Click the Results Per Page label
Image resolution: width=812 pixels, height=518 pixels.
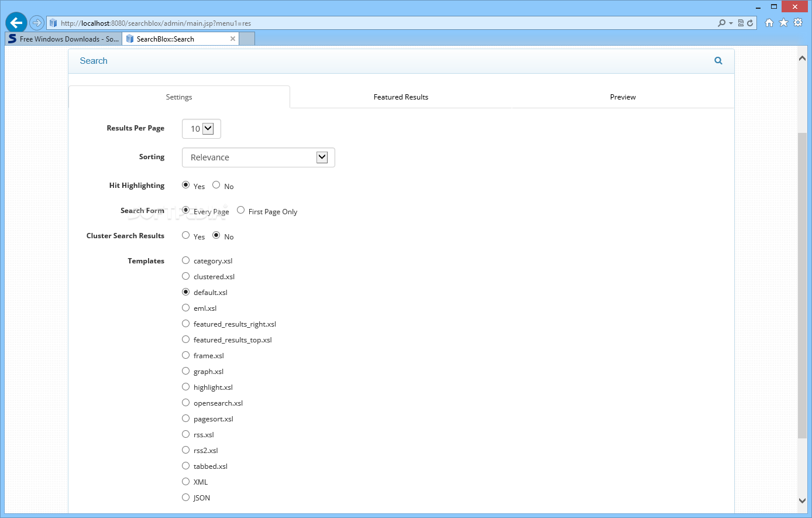136,128
